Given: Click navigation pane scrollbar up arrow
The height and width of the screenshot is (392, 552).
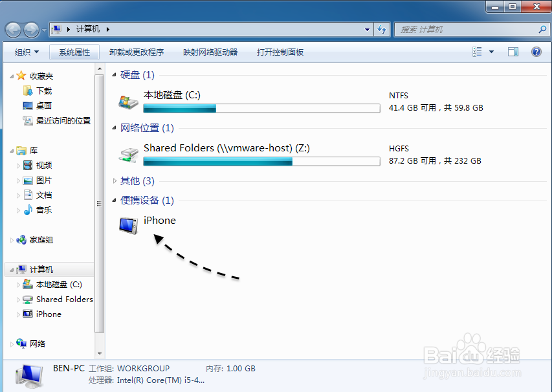Looking at the screenshot, I should point(100,69).
